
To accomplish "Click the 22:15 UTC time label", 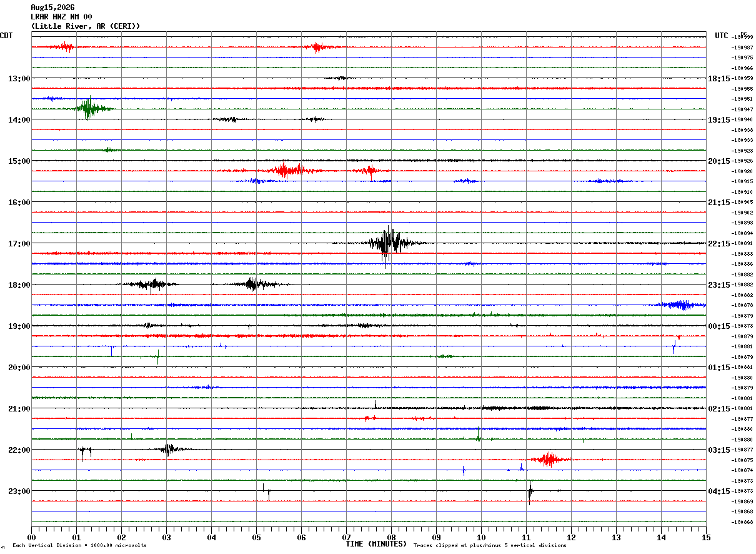I will click(x=719, y=243).
